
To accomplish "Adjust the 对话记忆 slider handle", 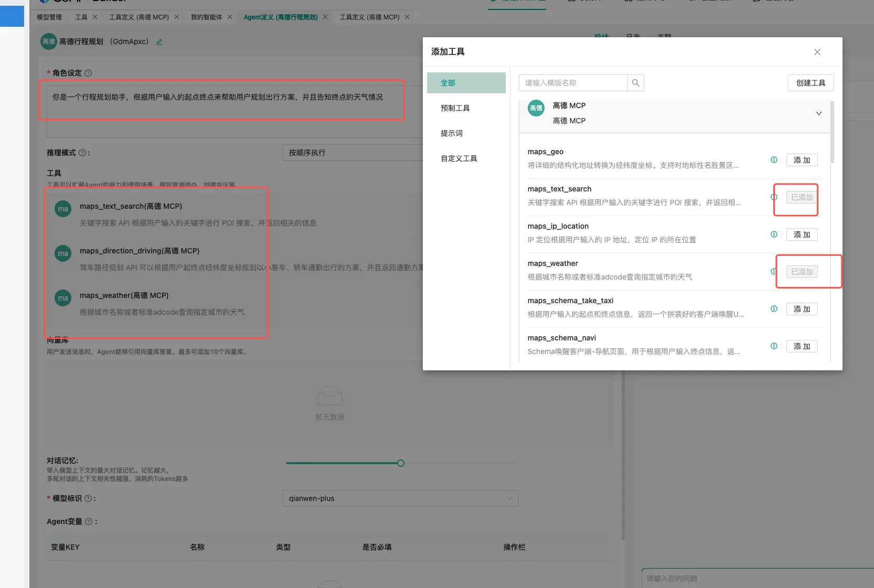I will [x=401, y=463].
